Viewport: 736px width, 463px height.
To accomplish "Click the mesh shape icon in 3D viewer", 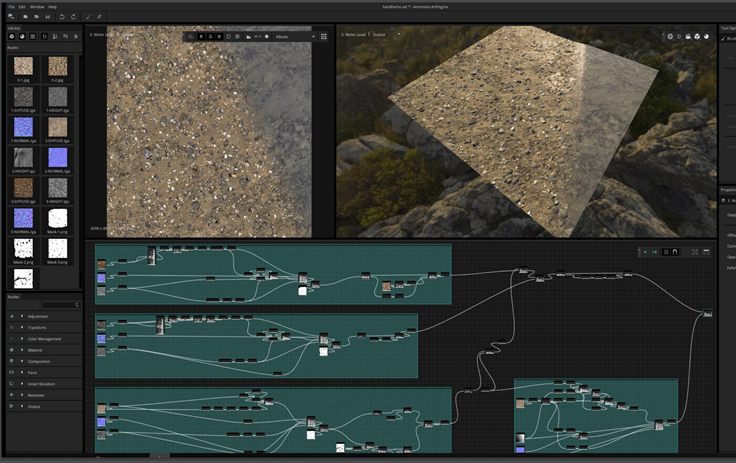I will pos(697,37).
